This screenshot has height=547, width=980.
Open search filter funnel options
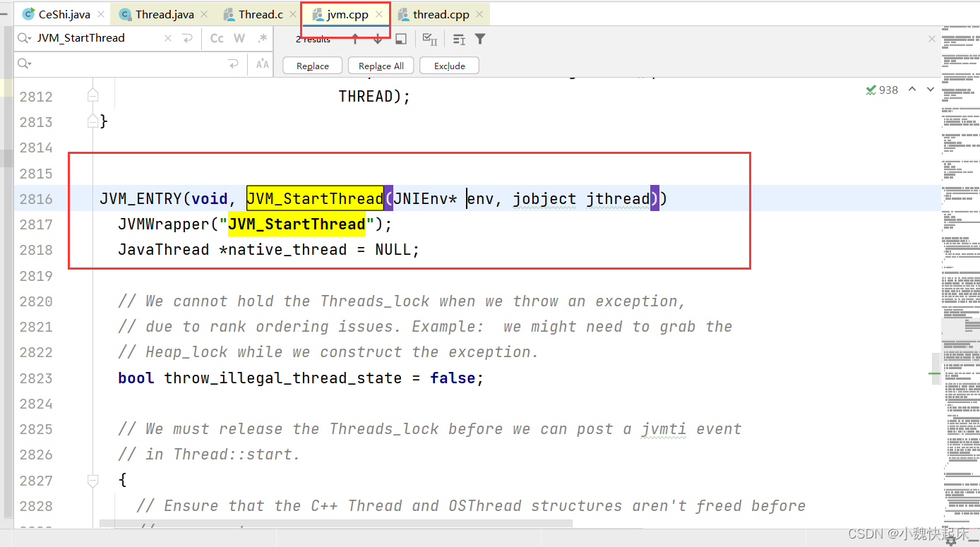(480, 39)
